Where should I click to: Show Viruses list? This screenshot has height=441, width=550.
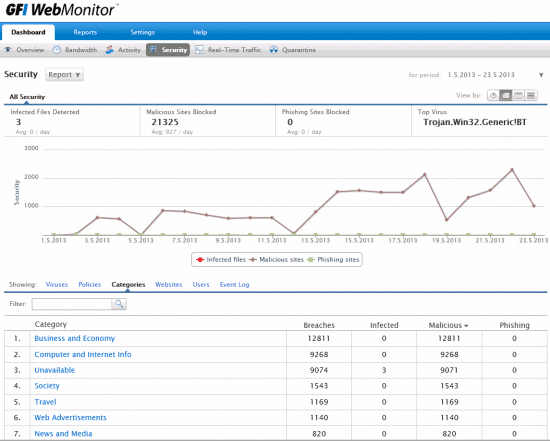[57, 285]
